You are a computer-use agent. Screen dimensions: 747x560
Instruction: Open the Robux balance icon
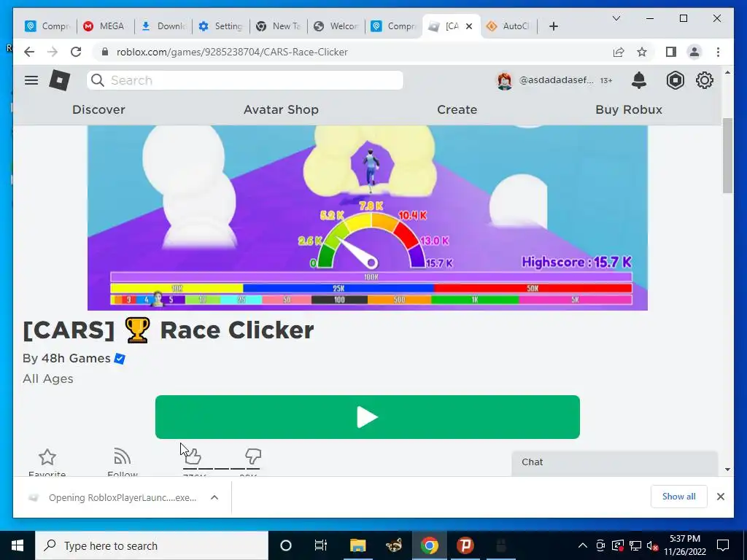[675, 80]
